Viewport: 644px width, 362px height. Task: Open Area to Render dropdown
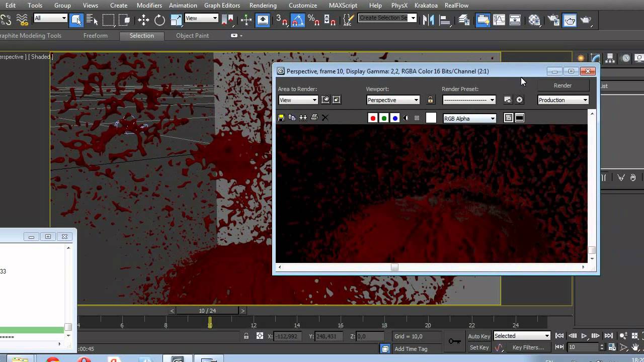[x=298, y=100]
